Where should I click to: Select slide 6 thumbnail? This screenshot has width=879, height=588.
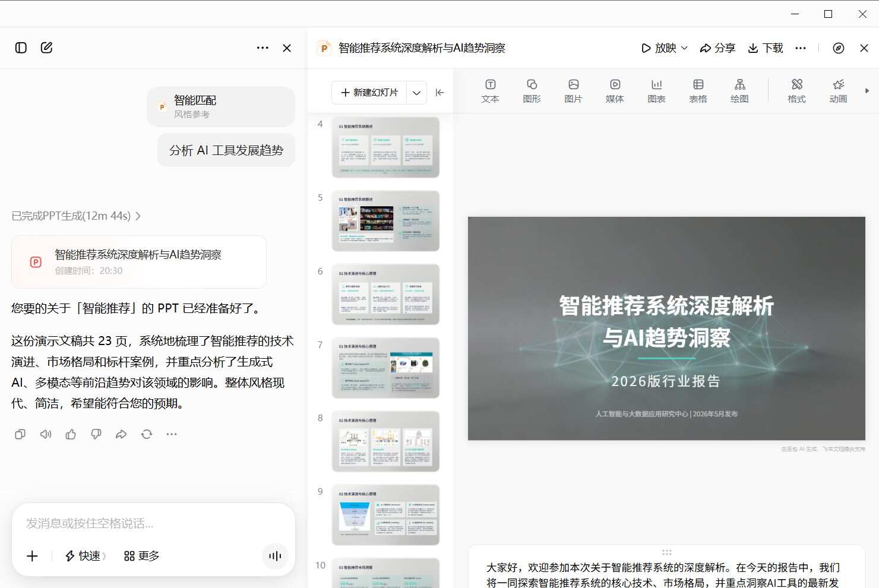(x=385, y=295)
